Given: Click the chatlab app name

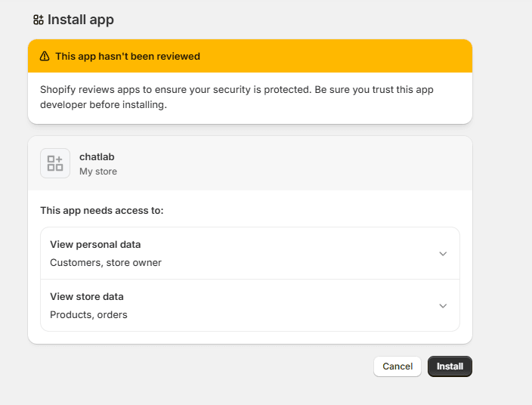Looking at the screenshot, I should 97,157.
